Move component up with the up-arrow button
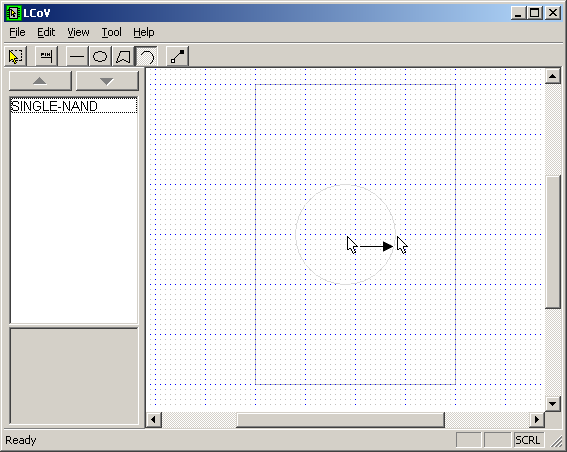Viewport: 567px width, 452px height. point(40,81)
